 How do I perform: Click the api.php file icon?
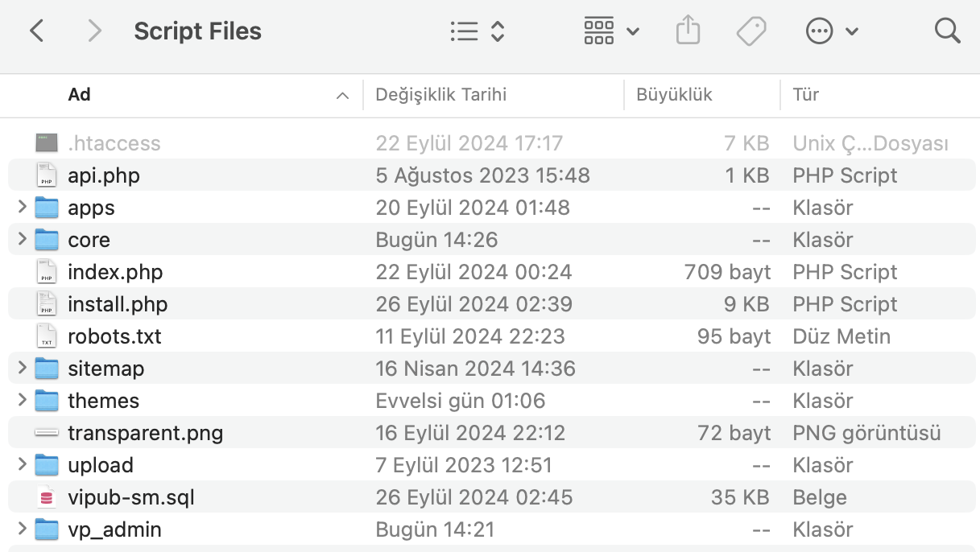click(x=47, y=175)
